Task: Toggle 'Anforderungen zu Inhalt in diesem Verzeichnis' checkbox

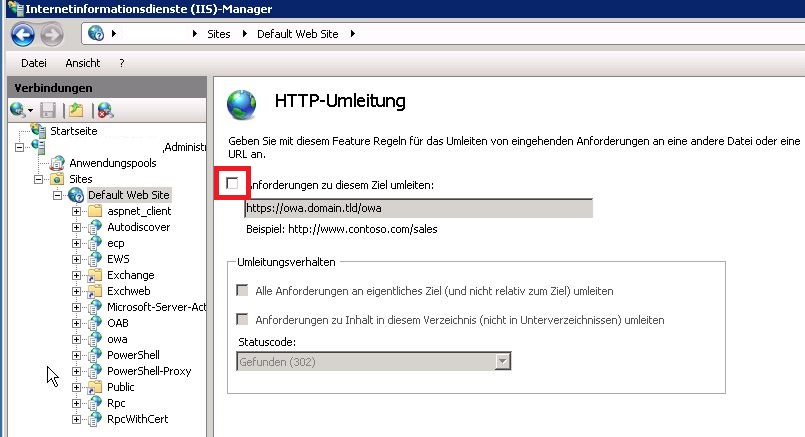Action: click(x=241, y=319)
